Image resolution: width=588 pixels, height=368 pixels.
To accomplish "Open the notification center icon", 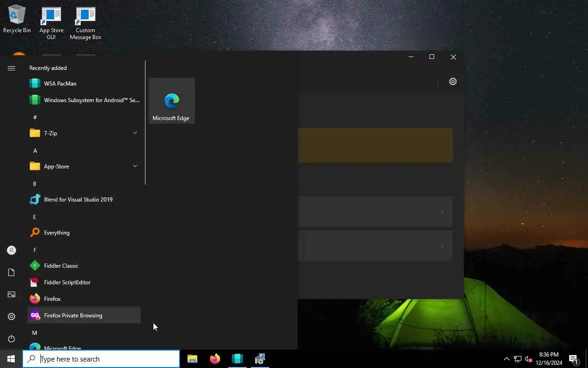I will (x=573, y=359).
